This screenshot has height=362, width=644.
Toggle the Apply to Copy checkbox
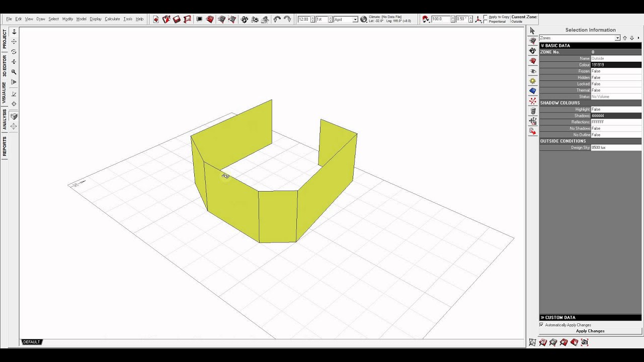pos(485,17)
